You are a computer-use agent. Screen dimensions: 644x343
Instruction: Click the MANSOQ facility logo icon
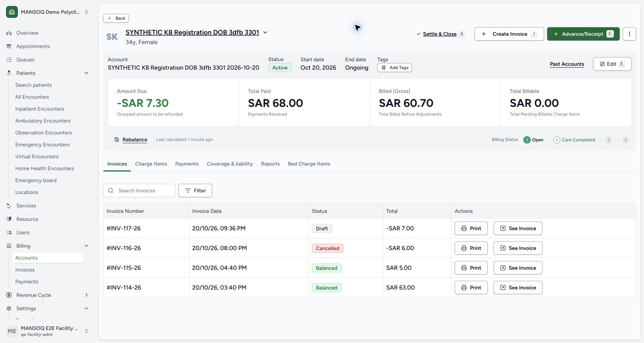point(12,12)
